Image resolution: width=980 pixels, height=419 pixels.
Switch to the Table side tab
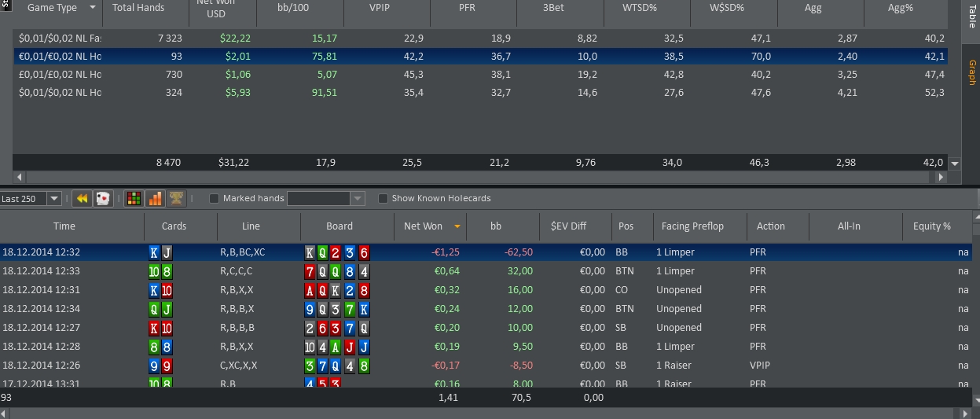pos(972,17)
